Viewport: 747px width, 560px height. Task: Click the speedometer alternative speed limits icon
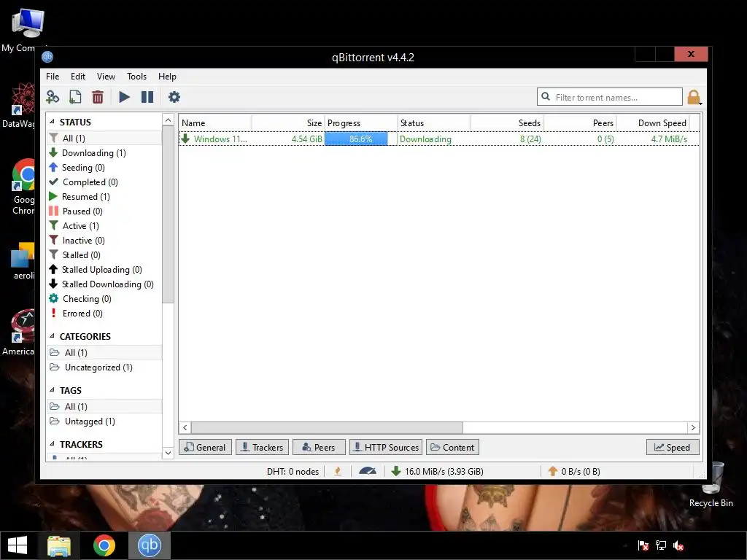point(368,471)
